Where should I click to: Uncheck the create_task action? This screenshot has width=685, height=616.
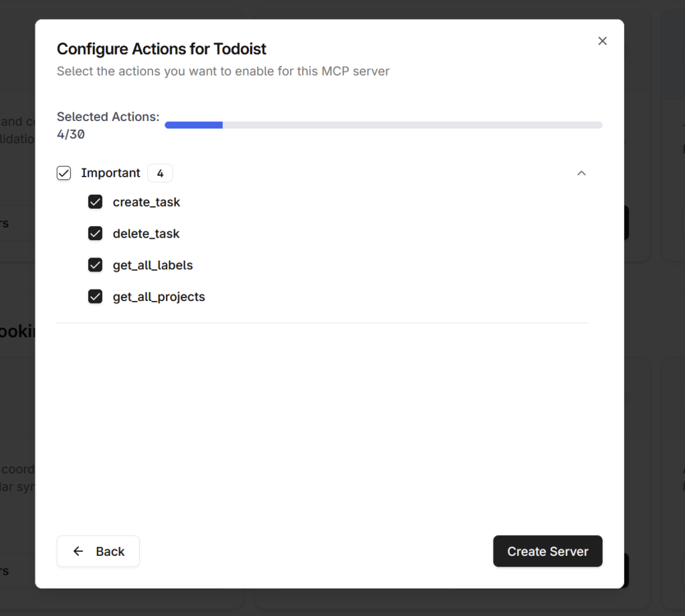coord(95,202)
